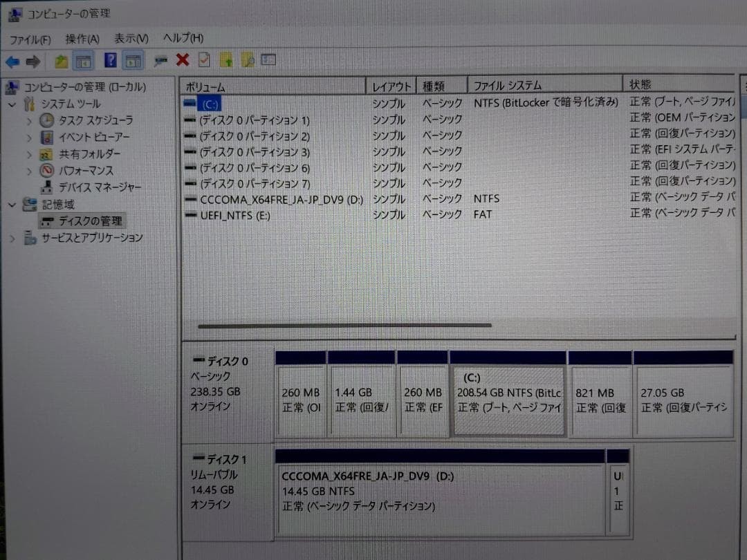
Task: Expand the イベント ビューアー node
Action: (x=29, y=138)
